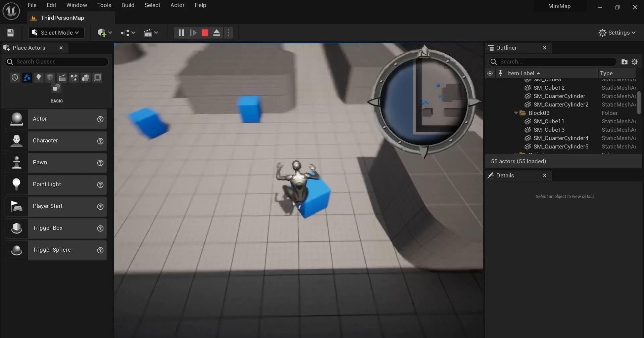Open help for the Point Light item
The height and width of the screenshot is (338, 644).
click(x=100, y=184)
